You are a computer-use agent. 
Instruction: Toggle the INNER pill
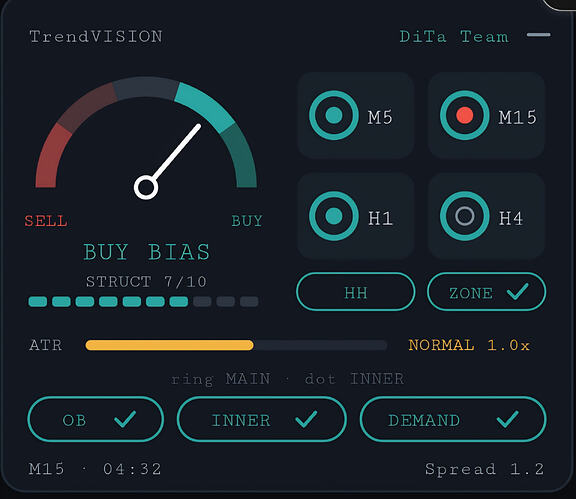(262, 419)
